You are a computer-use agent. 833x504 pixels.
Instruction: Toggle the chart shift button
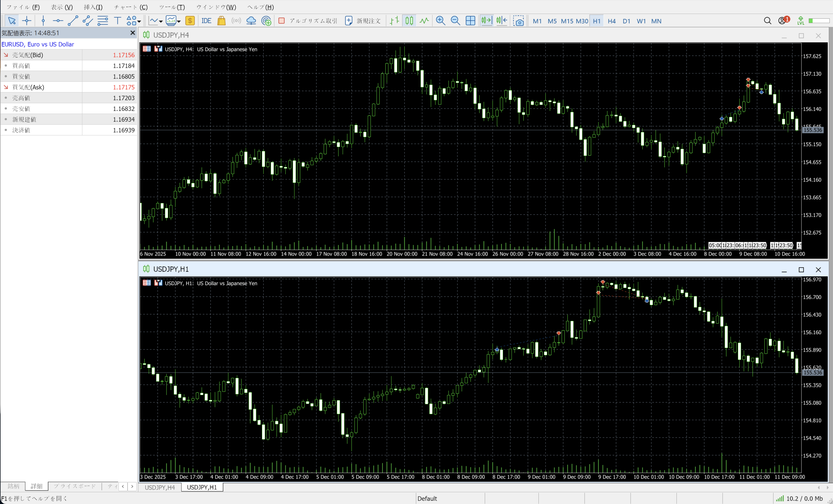(x=501, y=21)
